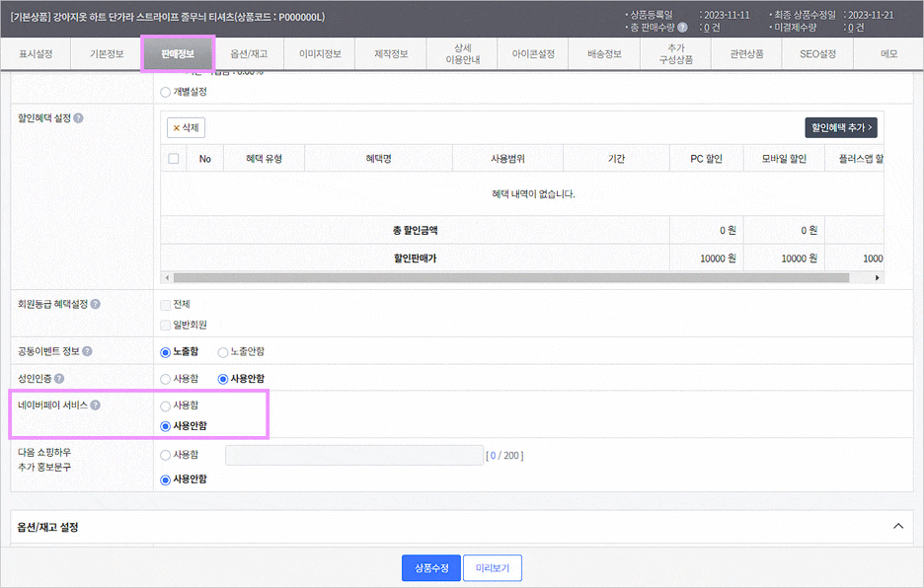Screen dimensions: 924x588
Task: Open the 기본정보 tab
Action: (x=107, y=53)
